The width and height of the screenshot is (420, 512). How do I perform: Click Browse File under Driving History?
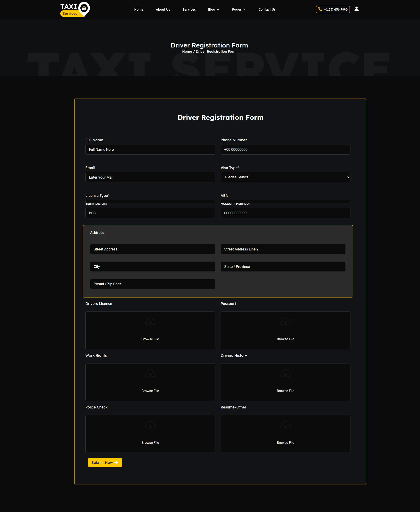coord(285,391)
